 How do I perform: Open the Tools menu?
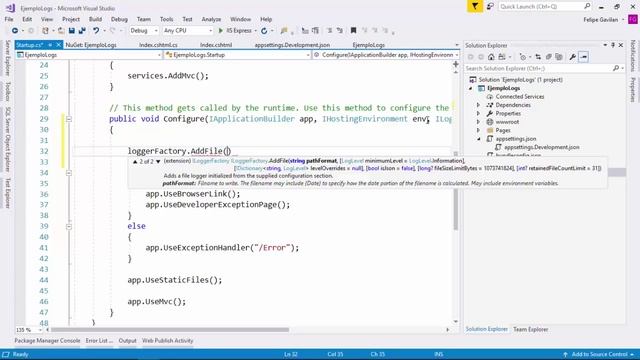tap(166, 19)
